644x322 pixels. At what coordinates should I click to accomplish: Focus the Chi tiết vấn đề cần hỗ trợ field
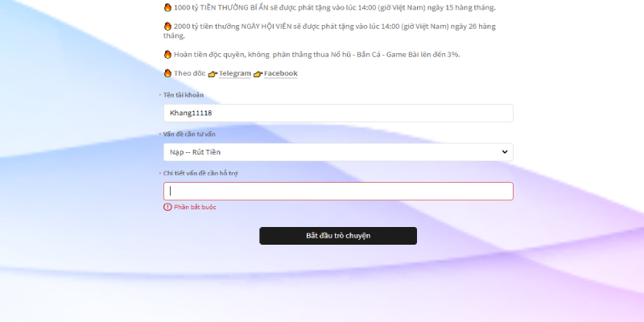coord(338,192)
